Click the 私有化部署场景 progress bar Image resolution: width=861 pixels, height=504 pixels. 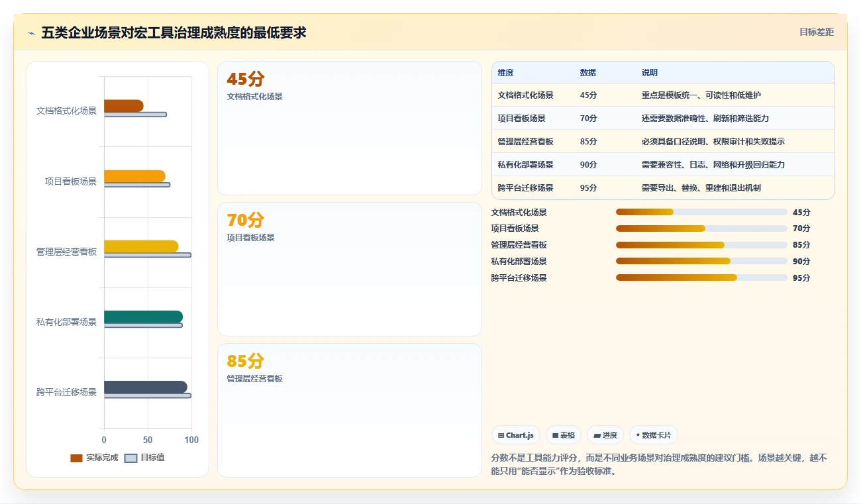click(701, 262)
